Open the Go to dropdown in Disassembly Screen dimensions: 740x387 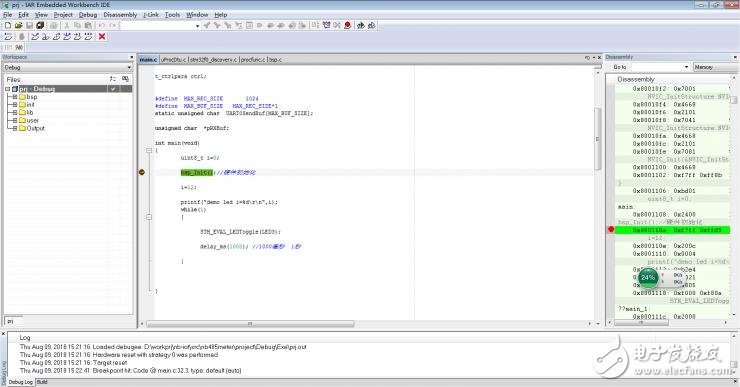coord(660,67)
